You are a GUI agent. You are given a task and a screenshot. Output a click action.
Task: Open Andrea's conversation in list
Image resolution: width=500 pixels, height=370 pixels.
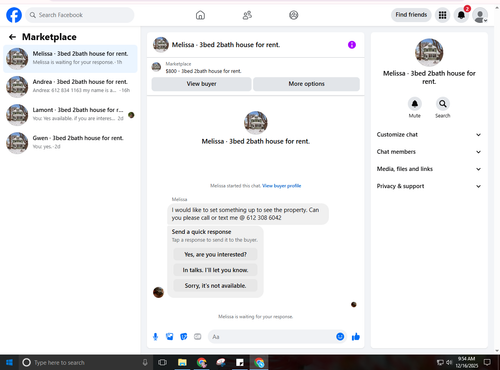tap(70, 87)
